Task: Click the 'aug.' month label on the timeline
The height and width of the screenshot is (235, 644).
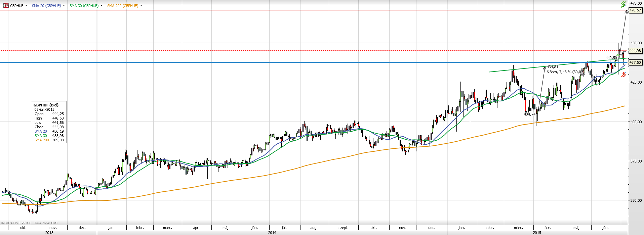Action: click(314, 228)
